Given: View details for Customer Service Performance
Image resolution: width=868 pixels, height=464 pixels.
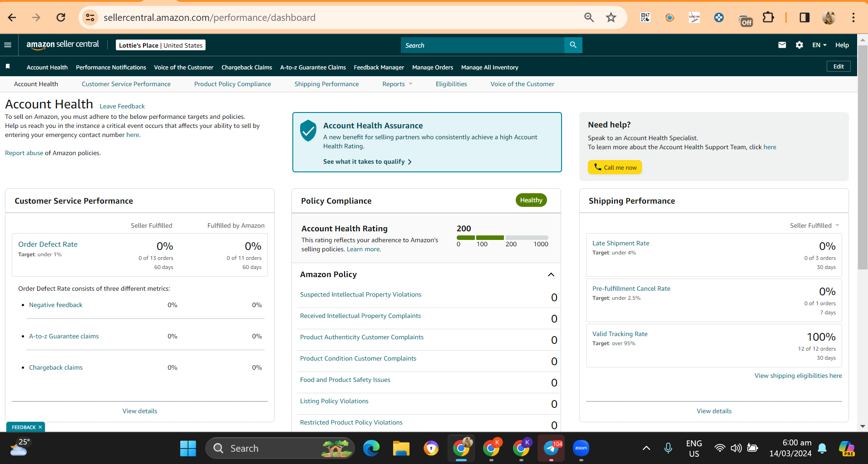Looking at the screenshot, I should pyautogui.click(x=140, y=411).
